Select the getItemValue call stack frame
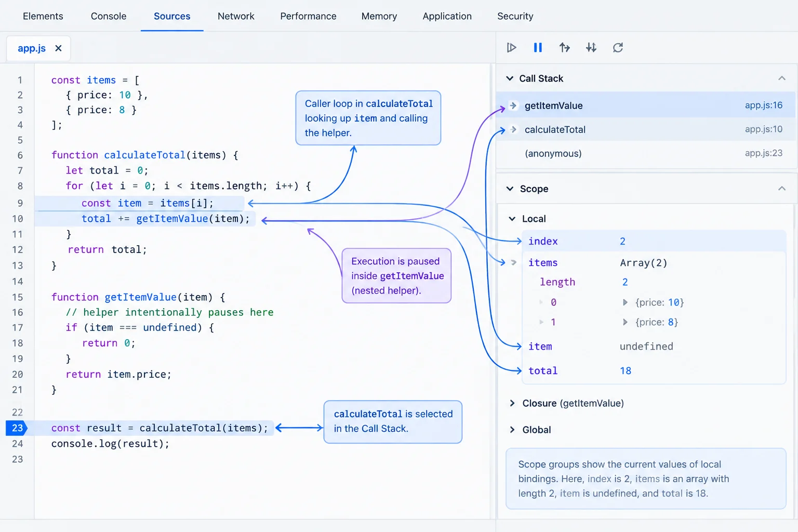This screenshot has width=798, height=532. pyautogui.click(x=646, y=105)
